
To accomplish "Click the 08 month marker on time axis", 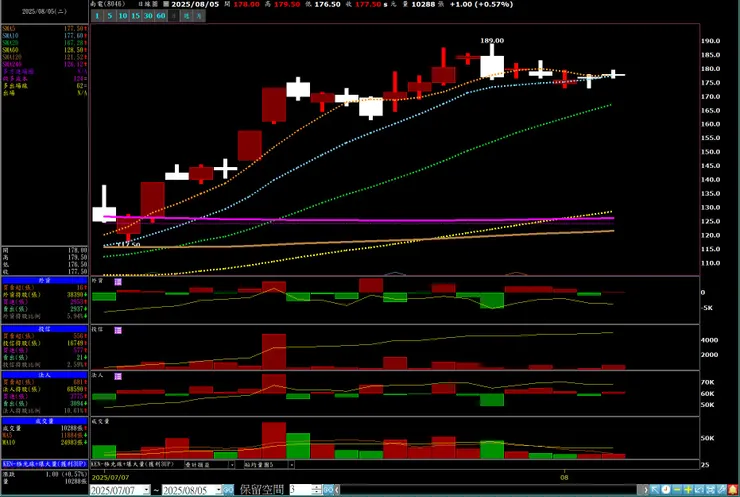I will 564,477.
